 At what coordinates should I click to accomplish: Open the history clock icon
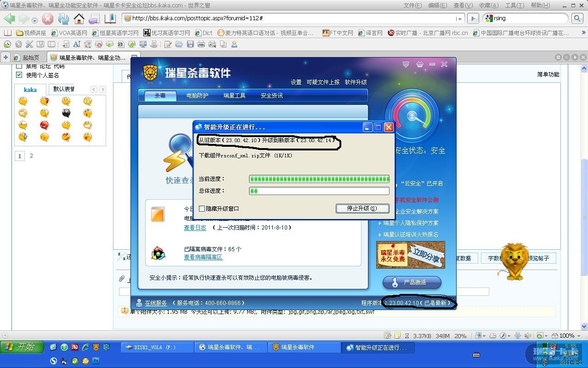(x=7, y=44)
